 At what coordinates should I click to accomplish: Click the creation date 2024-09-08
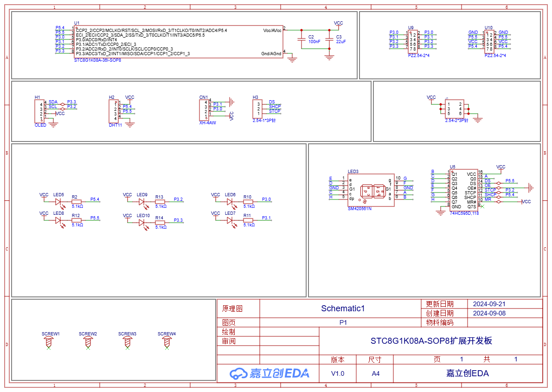[489, 313]
